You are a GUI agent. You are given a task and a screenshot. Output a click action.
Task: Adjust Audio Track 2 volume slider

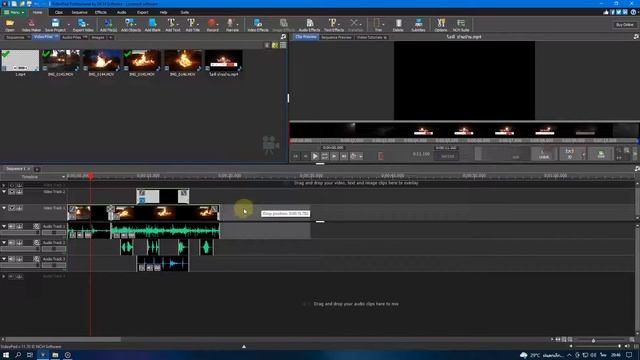click(x=20, y=249)
